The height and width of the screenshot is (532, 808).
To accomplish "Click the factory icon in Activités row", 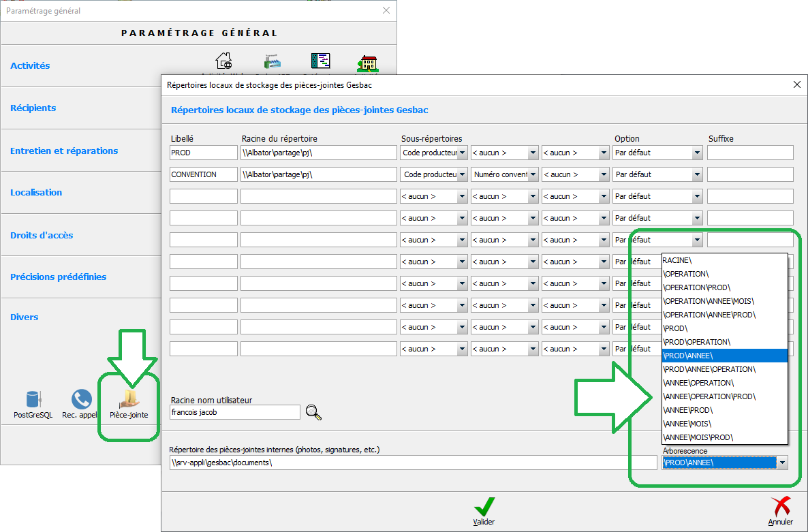I will coord(273,62).
